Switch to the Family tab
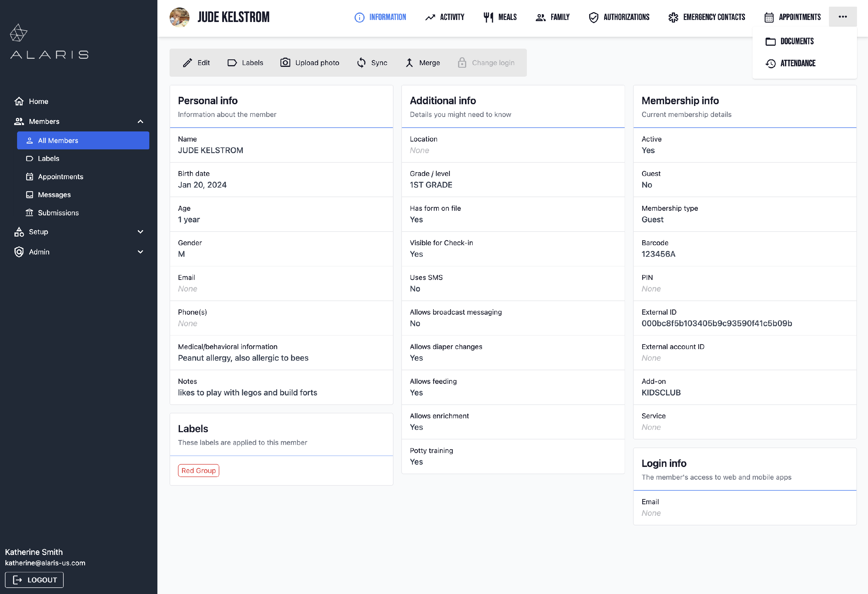Screen dimensions: 868x594 552,17
